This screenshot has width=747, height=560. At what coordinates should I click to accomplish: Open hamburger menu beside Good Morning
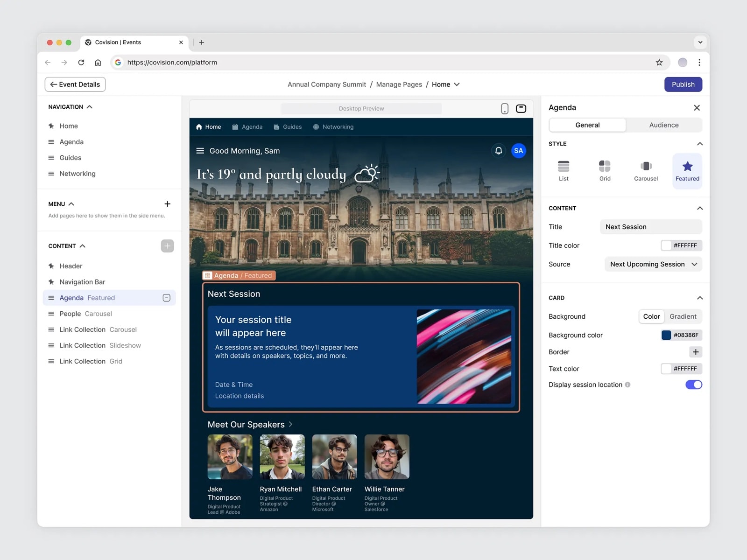tap(200, 151)
